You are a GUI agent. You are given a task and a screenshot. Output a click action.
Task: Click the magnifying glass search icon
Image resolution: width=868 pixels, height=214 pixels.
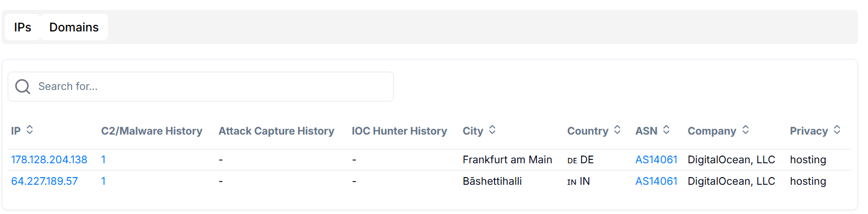[x=23, y=87]
